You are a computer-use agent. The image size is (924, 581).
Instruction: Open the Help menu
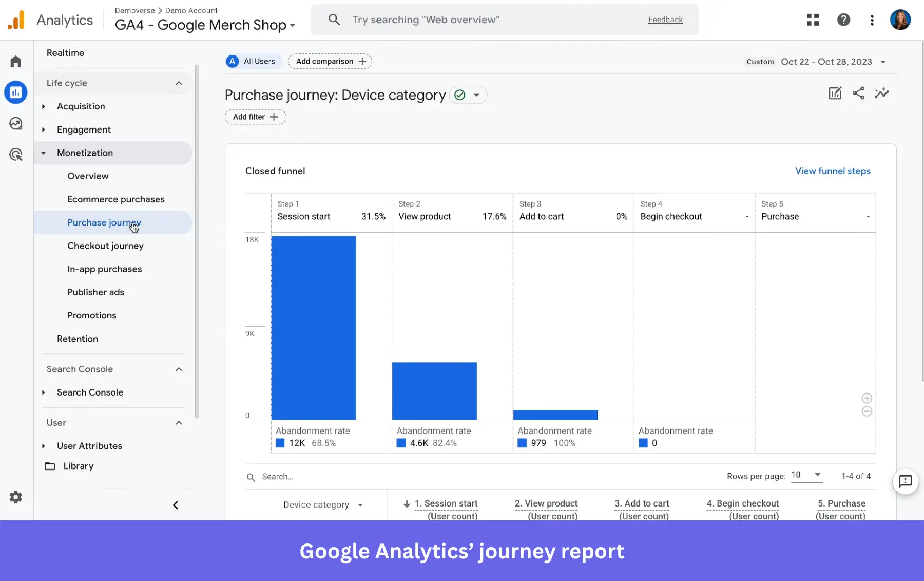(844, 20)
